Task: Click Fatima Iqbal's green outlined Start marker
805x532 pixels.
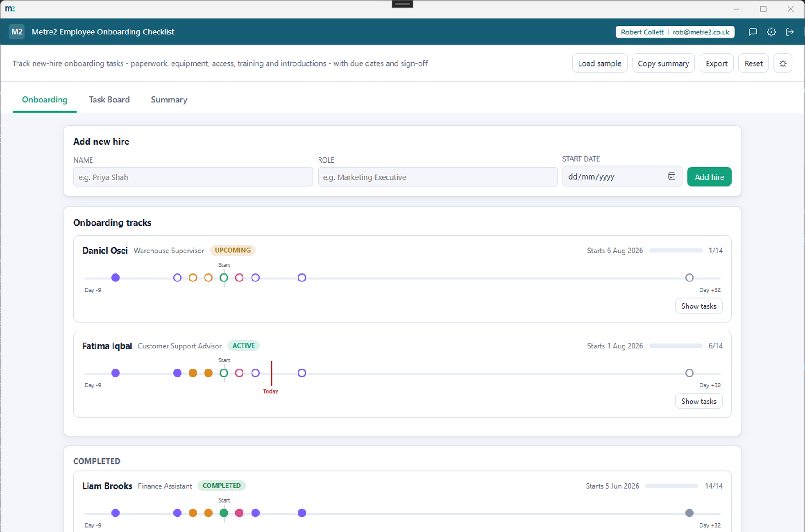Action: pyautogui.click(x=224, y=373)
